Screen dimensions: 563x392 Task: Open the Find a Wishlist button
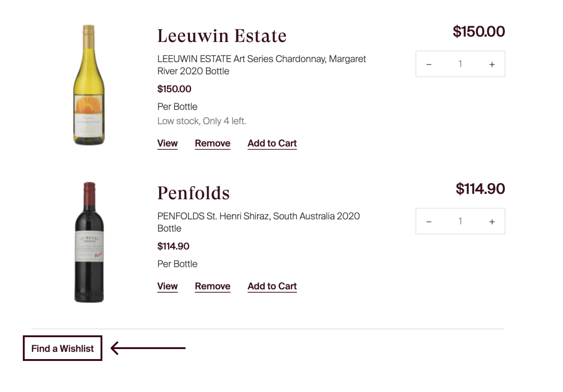(x=63, y=348)
